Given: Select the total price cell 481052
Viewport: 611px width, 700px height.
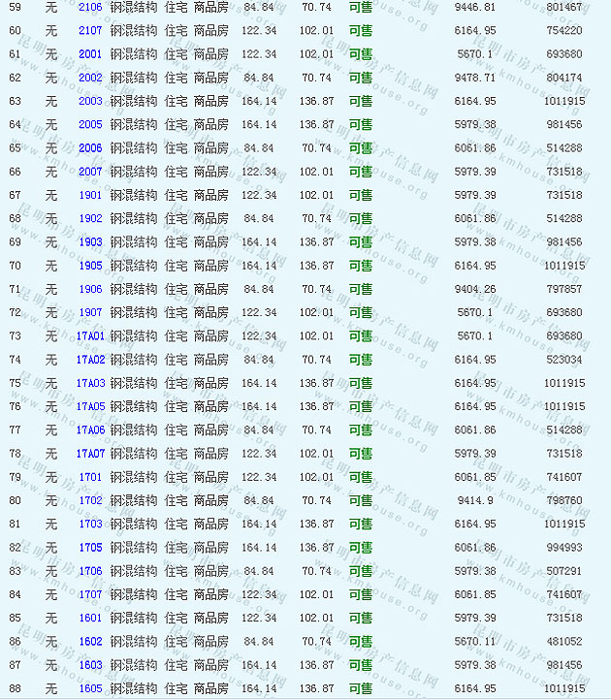Looking at the screenshot, I should click(x=564, y=642).
